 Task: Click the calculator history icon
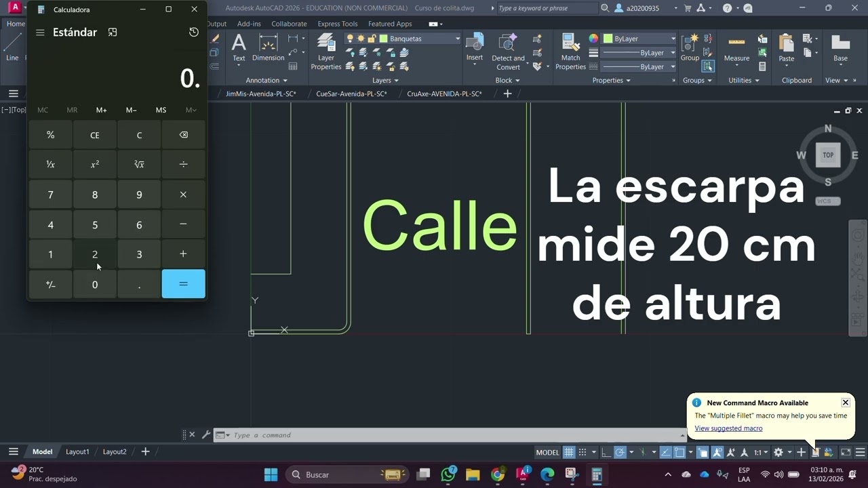[194, 32]
